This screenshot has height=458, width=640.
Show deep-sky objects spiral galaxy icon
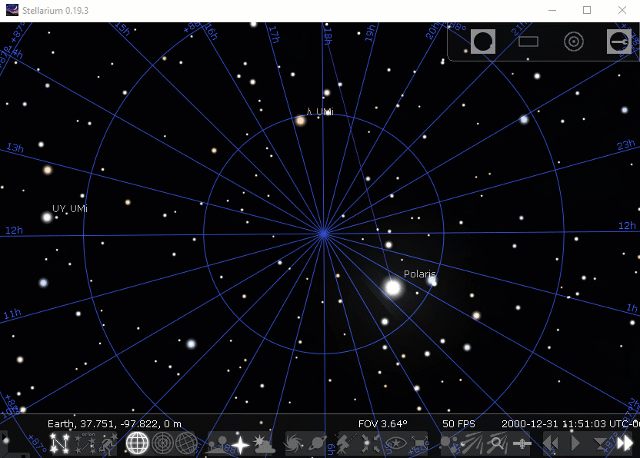click(x=294, y=443)
